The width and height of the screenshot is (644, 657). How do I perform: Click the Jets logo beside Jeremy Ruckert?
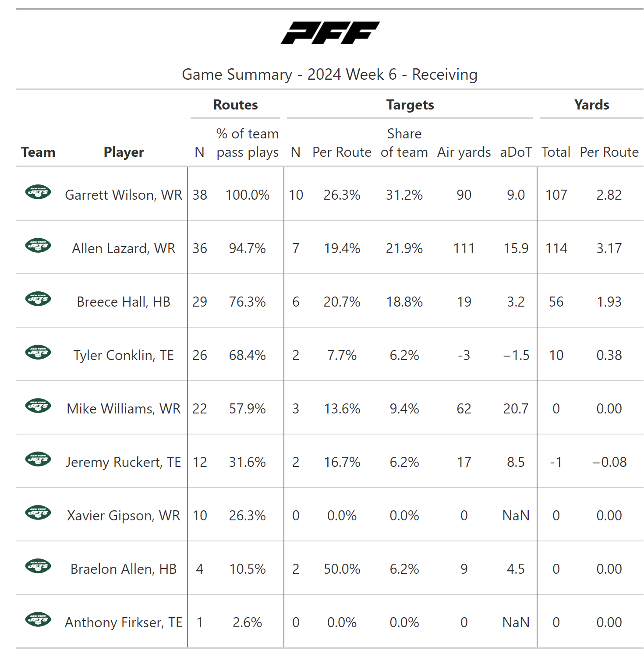(x=38, y=459)
